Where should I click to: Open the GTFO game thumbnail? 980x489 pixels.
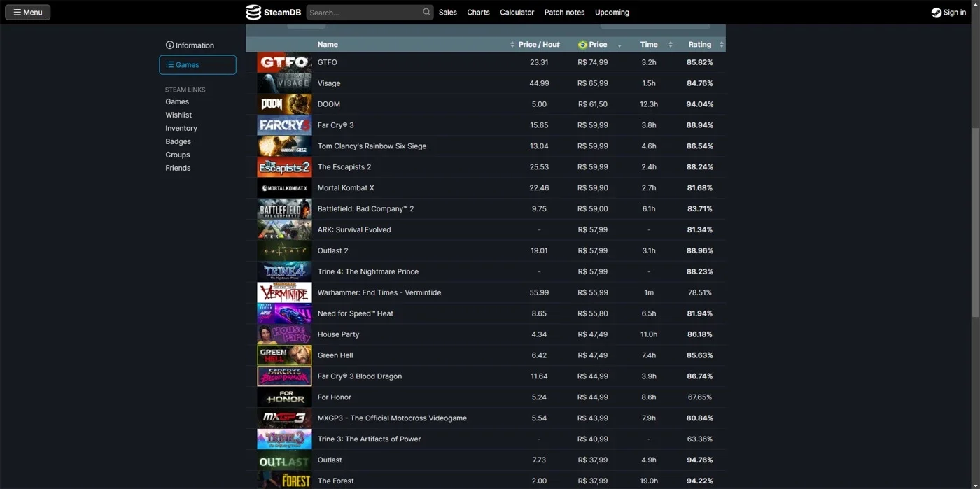[x=284, y=62]
